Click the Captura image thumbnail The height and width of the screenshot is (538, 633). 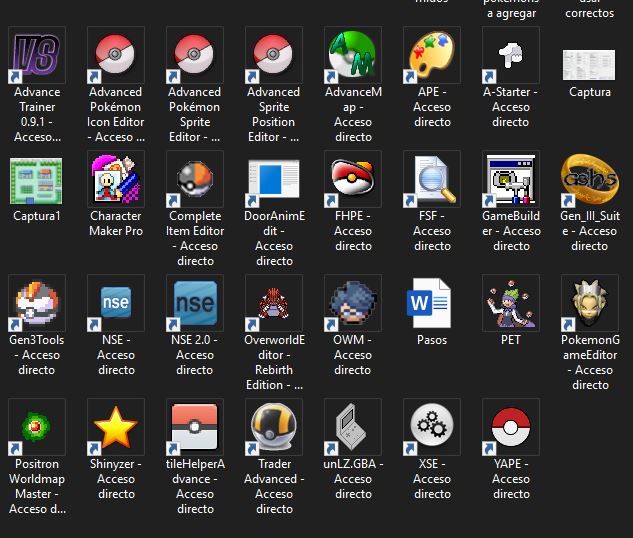tap(589, 56)
